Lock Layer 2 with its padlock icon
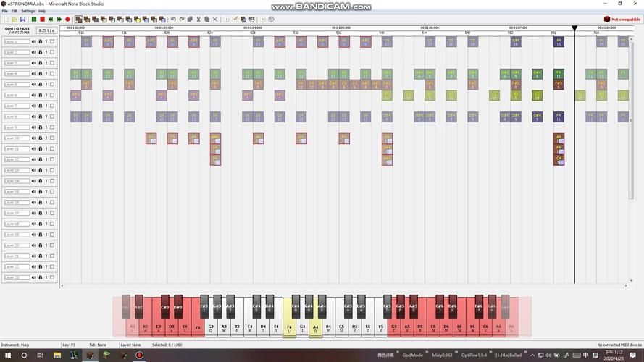Screen dimensions: 644x362 [41, 52]
